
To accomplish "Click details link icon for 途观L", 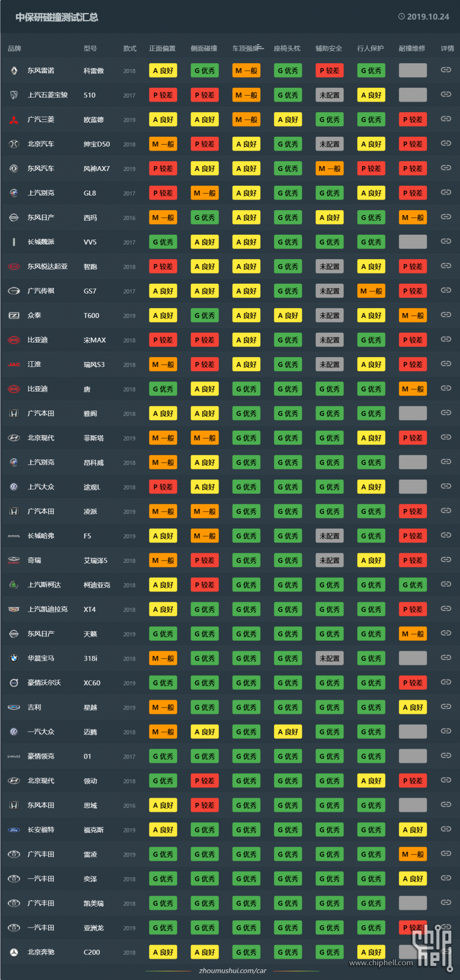I will (446, 487).
